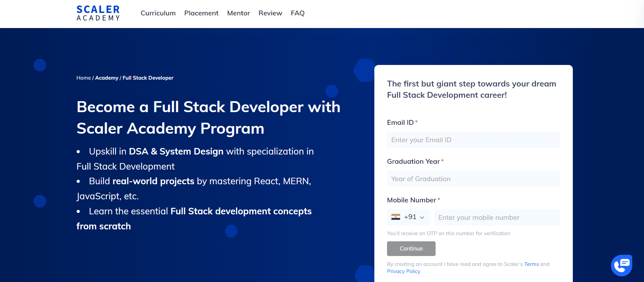
Task: Go to the Placement section
Action: 201,13
